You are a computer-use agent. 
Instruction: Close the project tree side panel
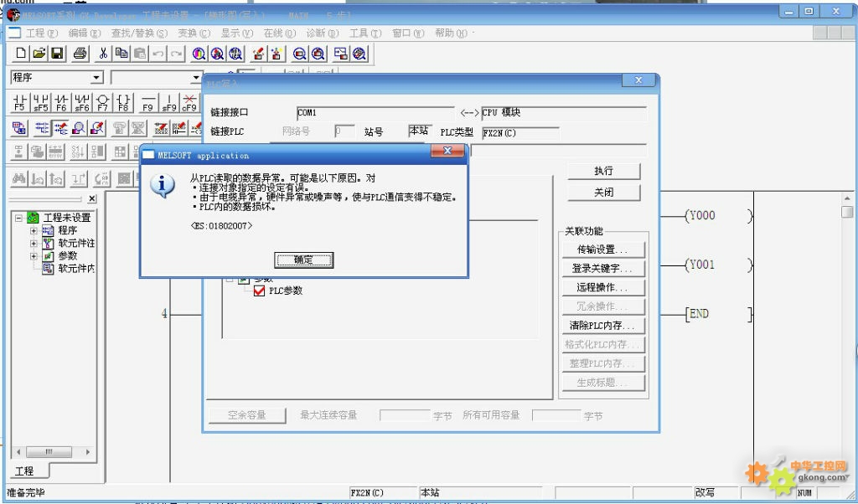(92, 199)
